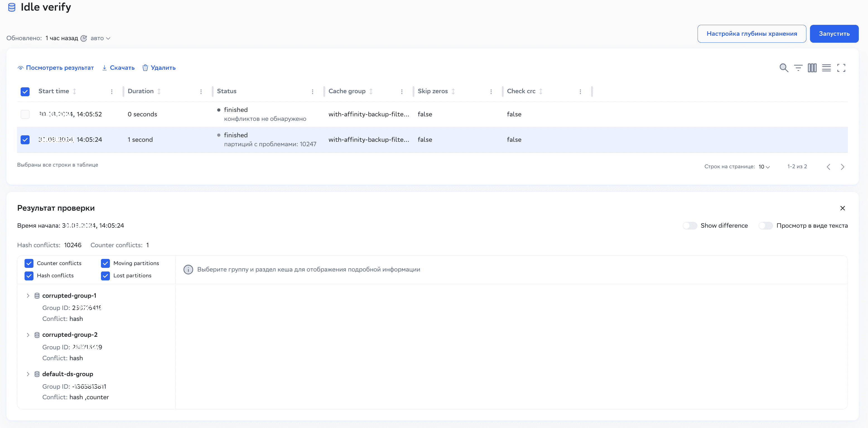Click the refresh clock icon near '1 час назад'
The height and width of the screenshot is (428, 868).
[x=84, y=38]
